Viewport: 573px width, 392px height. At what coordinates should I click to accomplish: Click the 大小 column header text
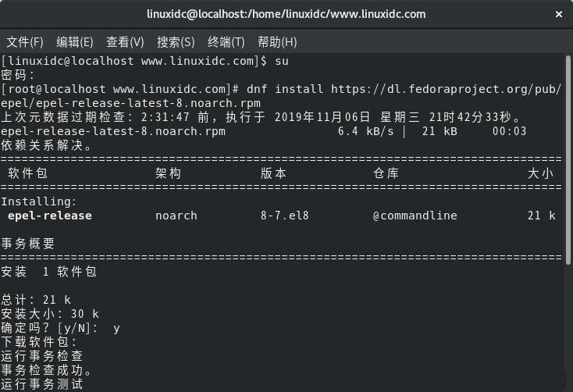pyautogui.click(x=540, y=173)
